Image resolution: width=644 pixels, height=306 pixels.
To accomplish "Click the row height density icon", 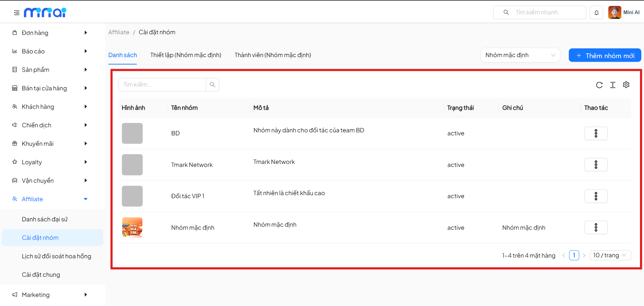I will (x=612, y=85).
